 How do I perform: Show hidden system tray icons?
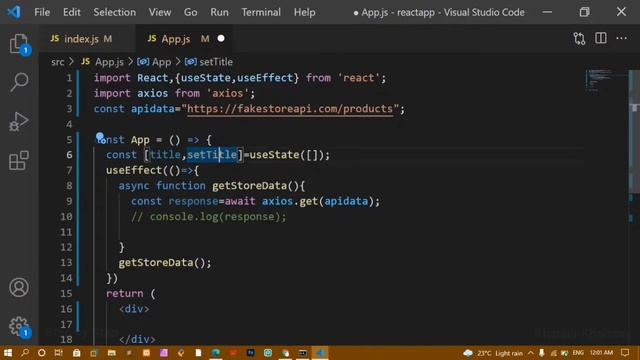pos(531,353)
